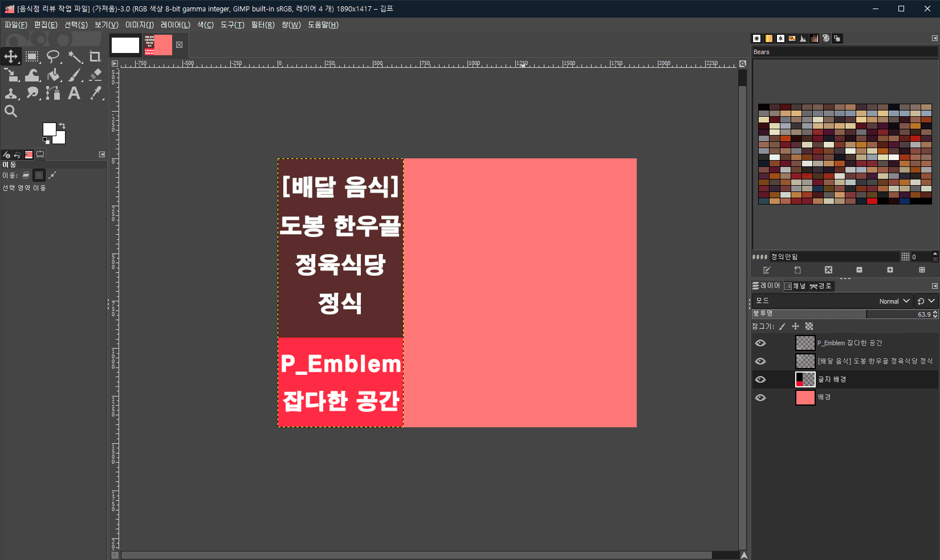Reset colors to default black and white
This screenshot has height=560, width=940.
[46, 140]
